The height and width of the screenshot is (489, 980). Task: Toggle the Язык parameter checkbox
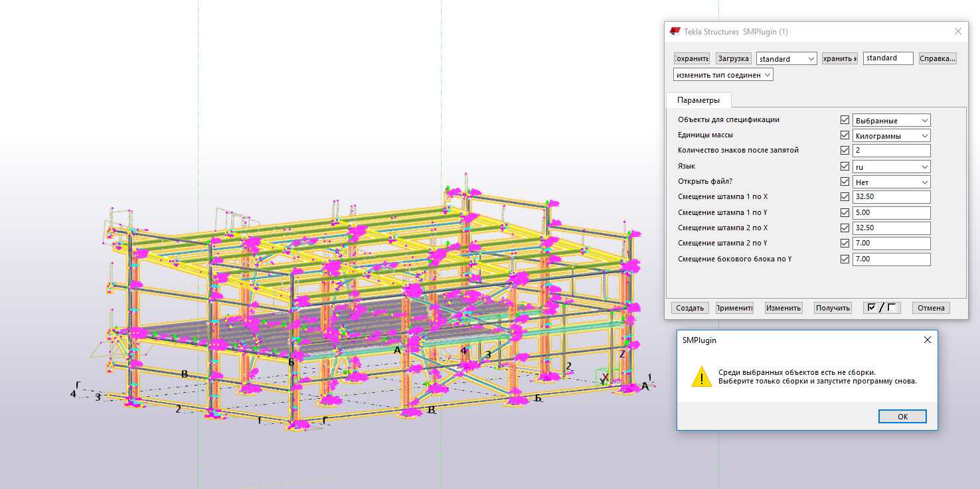coord(845,167)
